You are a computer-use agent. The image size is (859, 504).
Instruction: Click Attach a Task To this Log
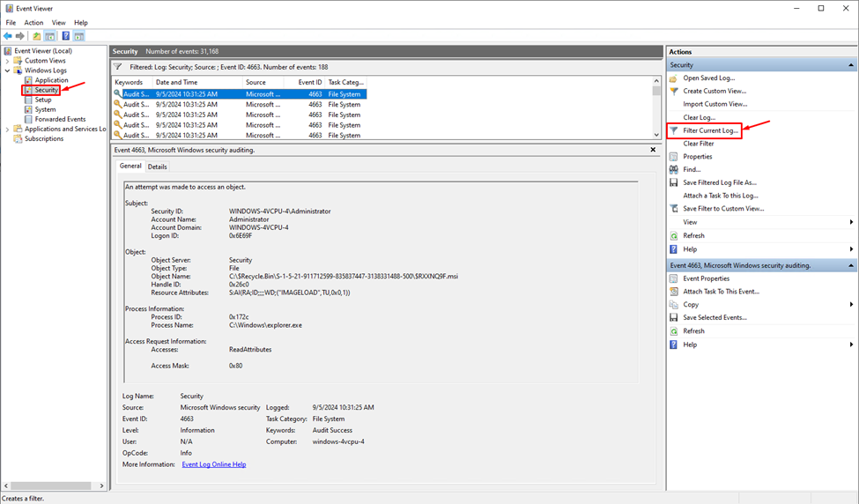[721, 196]
